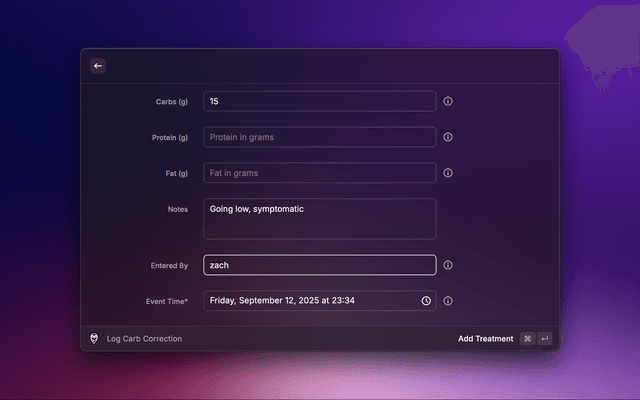Click the Event Time* label
The width and height of the screenshot is (640, 400).
point(167,301)
